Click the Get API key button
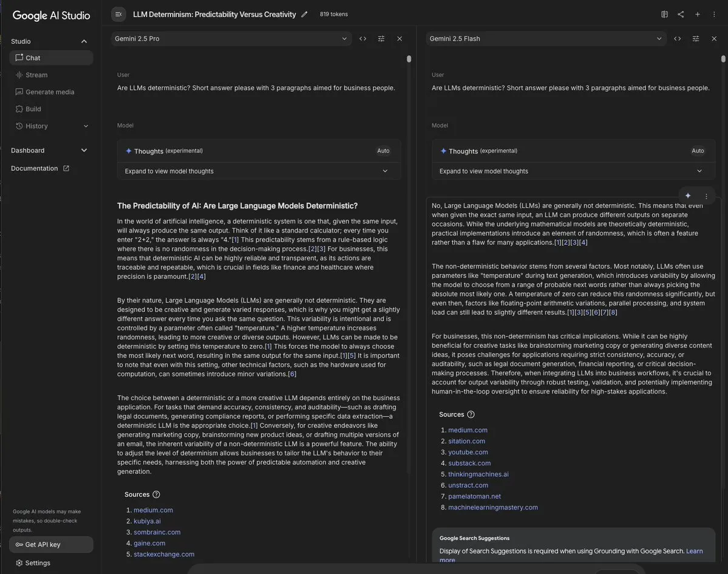 pyautogui.click(x=51, y=545)
